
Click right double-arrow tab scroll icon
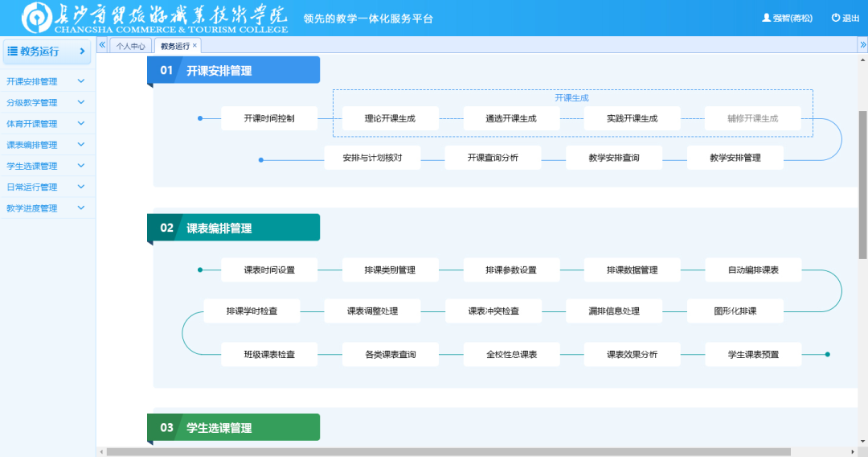point(862,45)
